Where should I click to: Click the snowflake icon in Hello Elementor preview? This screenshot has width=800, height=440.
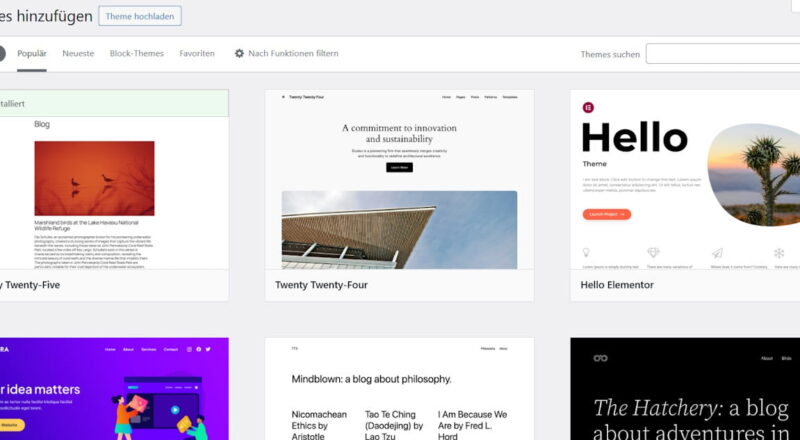pyautogui.click(x=779, y=253)
